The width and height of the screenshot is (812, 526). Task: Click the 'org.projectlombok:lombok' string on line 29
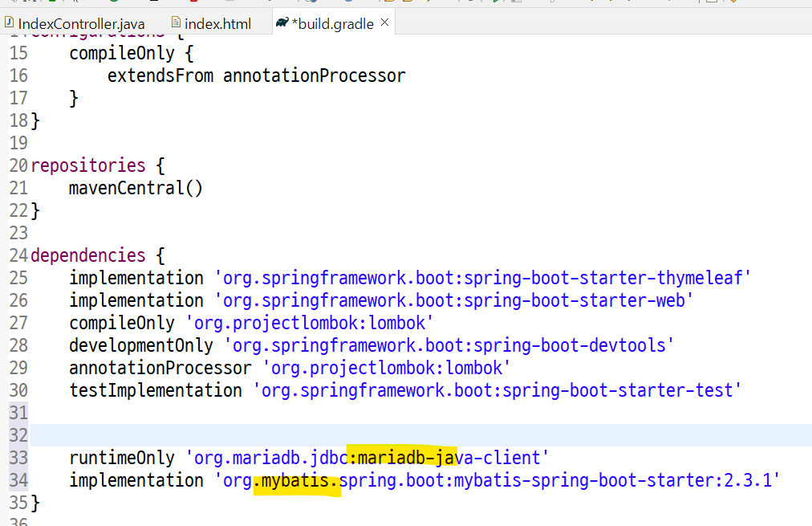(386, 368)
